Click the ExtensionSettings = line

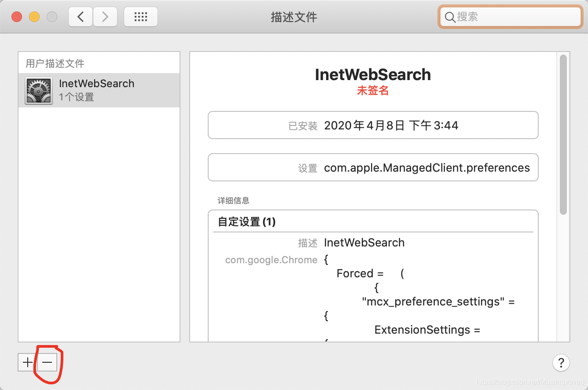[427, 330]
